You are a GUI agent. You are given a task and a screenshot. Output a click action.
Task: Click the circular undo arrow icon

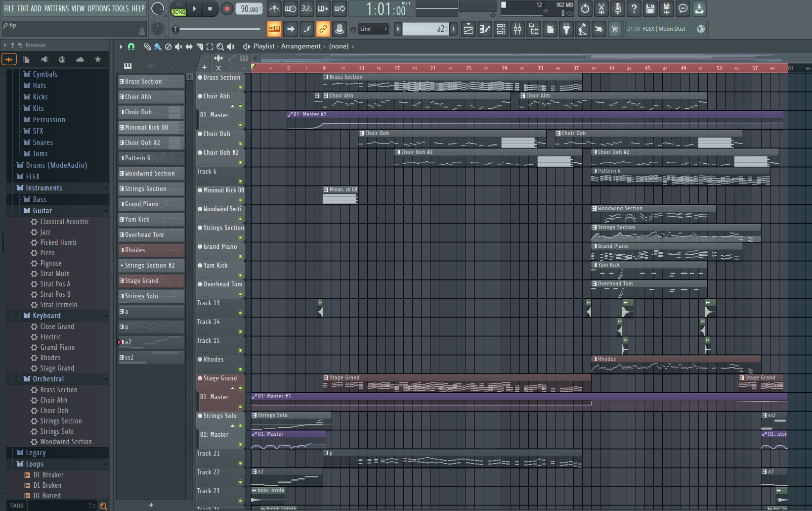click(585, 8)
